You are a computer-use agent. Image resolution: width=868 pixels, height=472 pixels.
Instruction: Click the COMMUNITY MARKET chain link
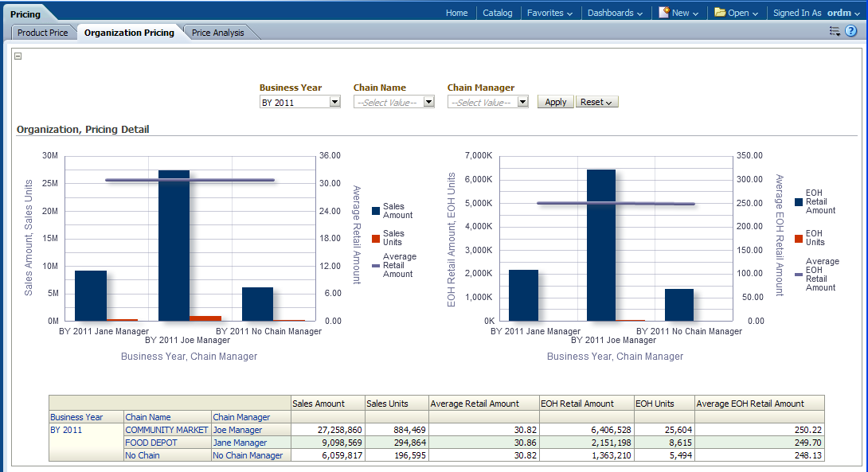(166, 430)
